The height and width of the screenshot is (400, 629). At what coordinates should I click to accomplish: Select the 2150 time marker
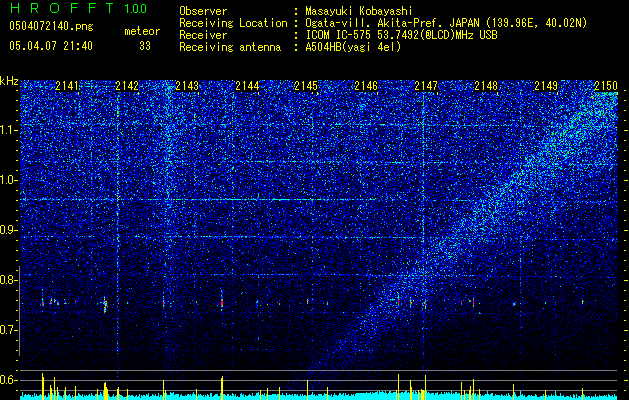pos(606,86)
